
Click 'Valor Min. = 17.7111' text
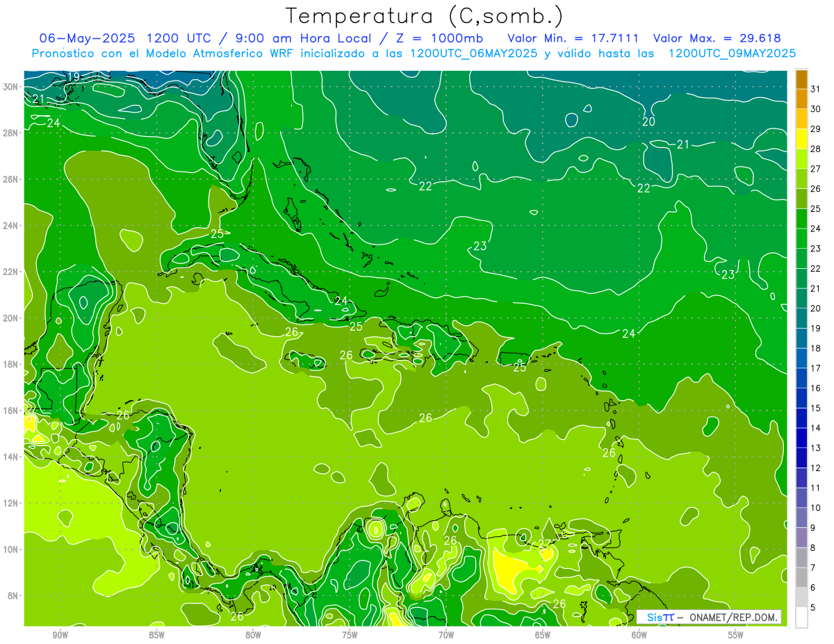coord(573,38)
